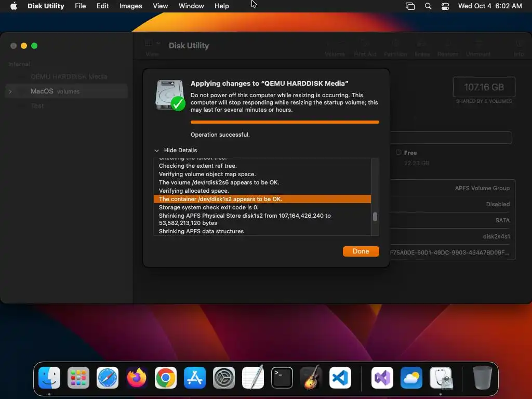
Task: Click the Info toolbar icon
Action: coord(518,48)
